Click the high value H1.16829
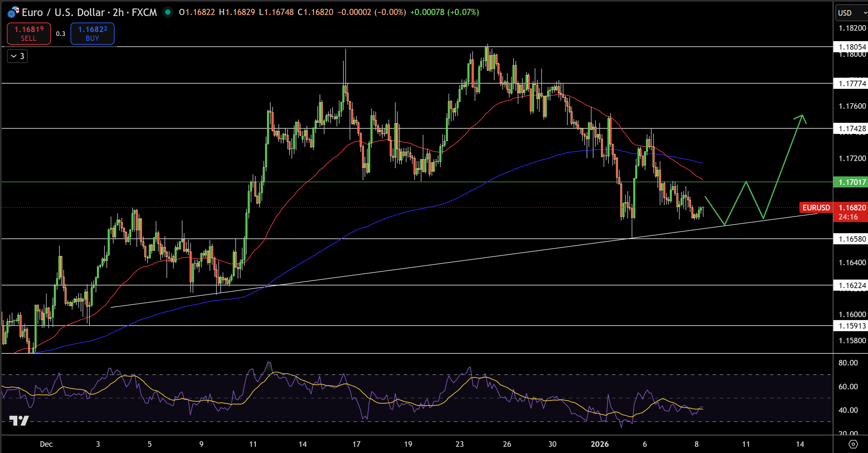The width and height of the screenshot is (868, 453). 237,12
